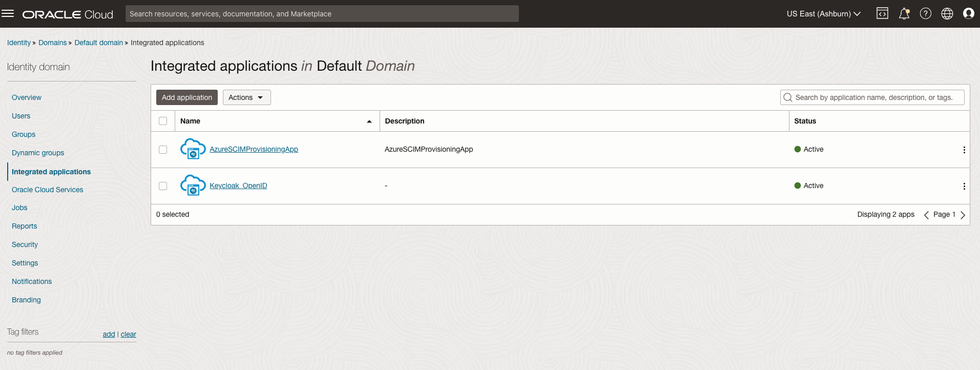Open the US East (Ashburn) region selector
The image size is (980, 370).
(824, 14)
